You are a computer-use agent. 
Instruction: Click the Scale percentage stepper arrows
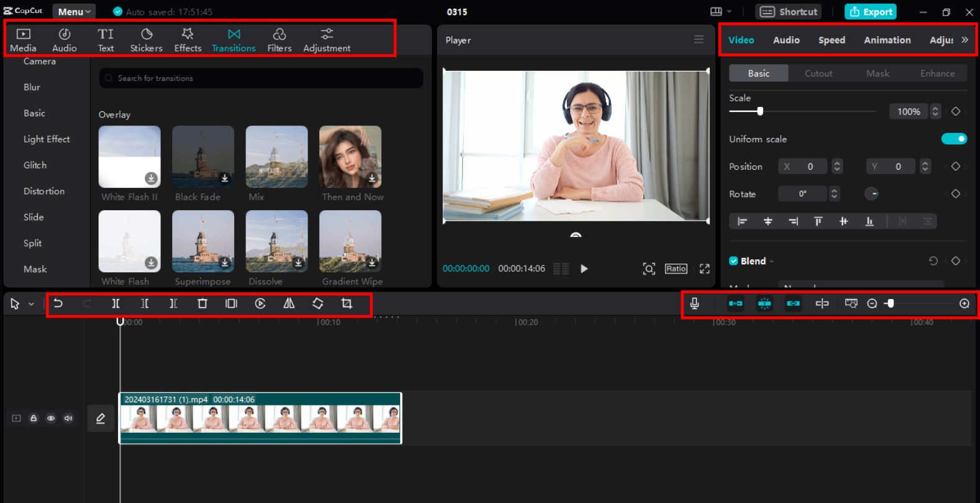pyautogui.click(x=935, y=112)
